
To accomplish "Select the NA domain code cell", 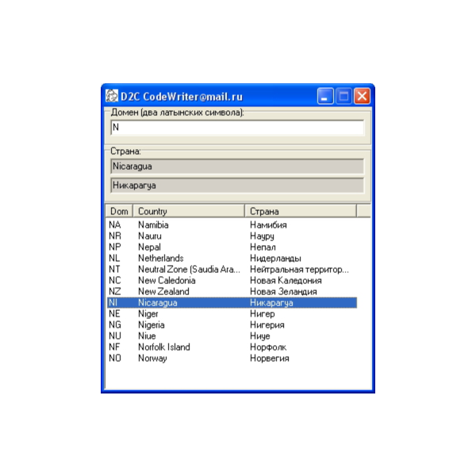I will pyautogui.click(x=115, y=225).
